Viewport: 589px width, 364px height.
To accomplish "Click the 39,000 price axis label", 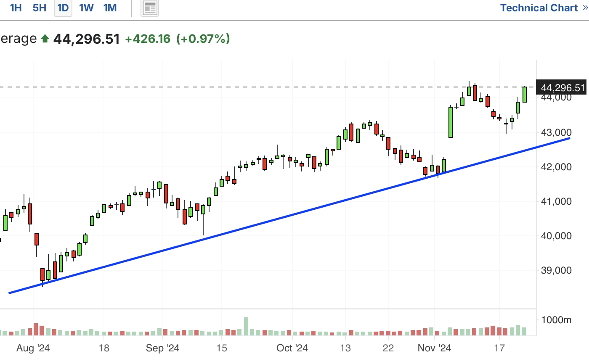I will 556,271.
